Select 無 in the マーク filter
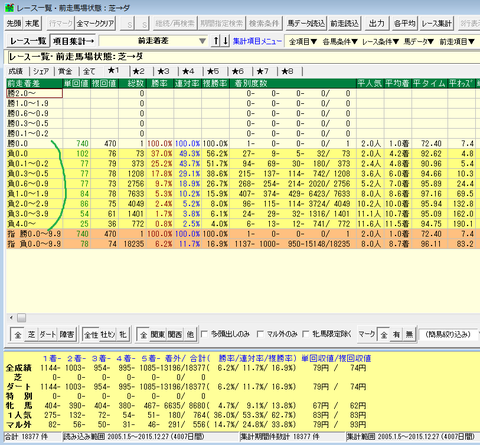The height and width of the screenshot is (445, 480). (409, 334)
